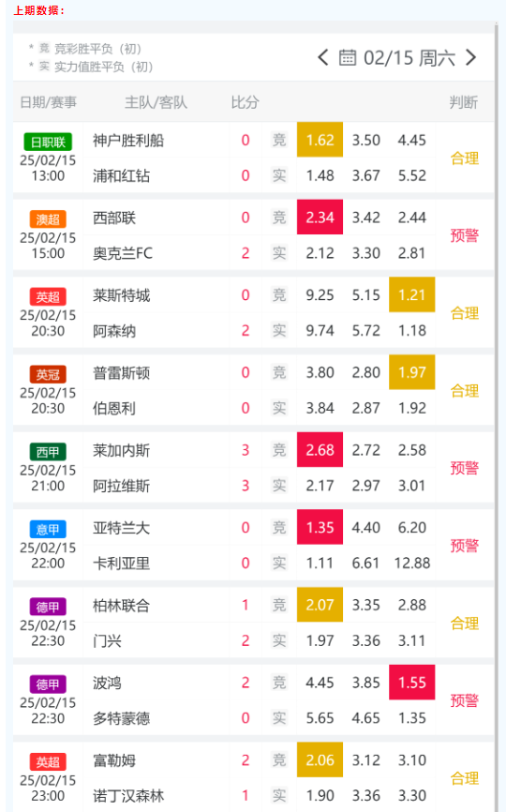Open team 诺丁汉森林 details
Image resolution: width=507 pixels, height=812 pixels.
tap(128, 796)
